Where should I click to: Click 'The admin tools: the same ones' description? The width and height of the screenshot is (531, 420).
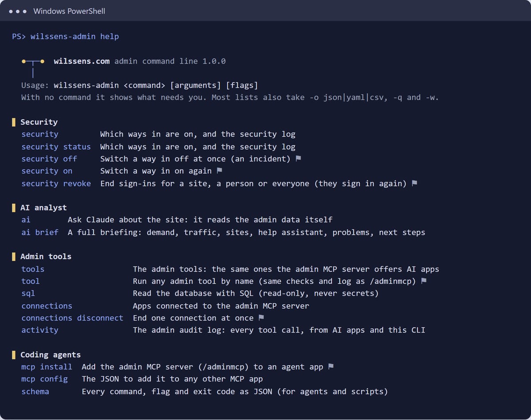(286, 269)
